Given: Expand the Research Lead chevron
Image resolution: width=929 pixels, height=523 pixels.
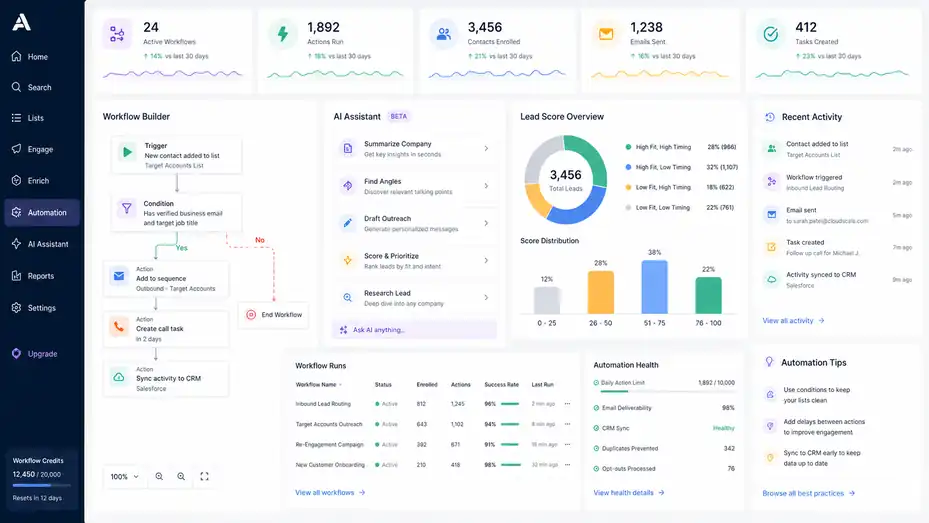Looking at the screenshot, I should 486,297.
